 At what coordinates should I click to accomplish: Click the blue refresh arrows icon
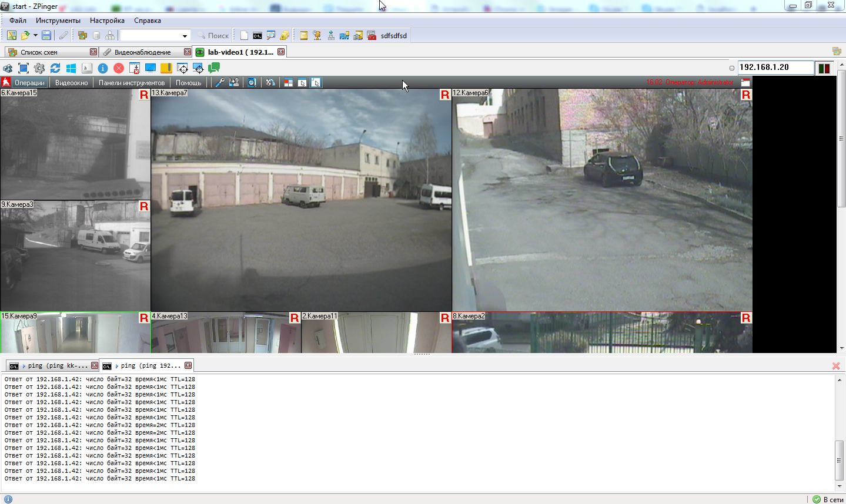pos(55,68)
